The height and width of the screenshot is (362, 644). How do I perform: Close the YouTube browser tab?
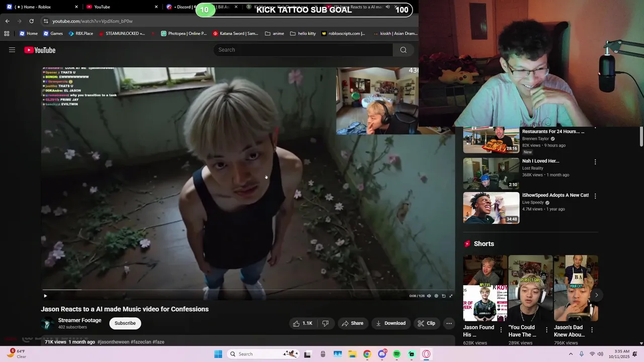tap(156, 7)
